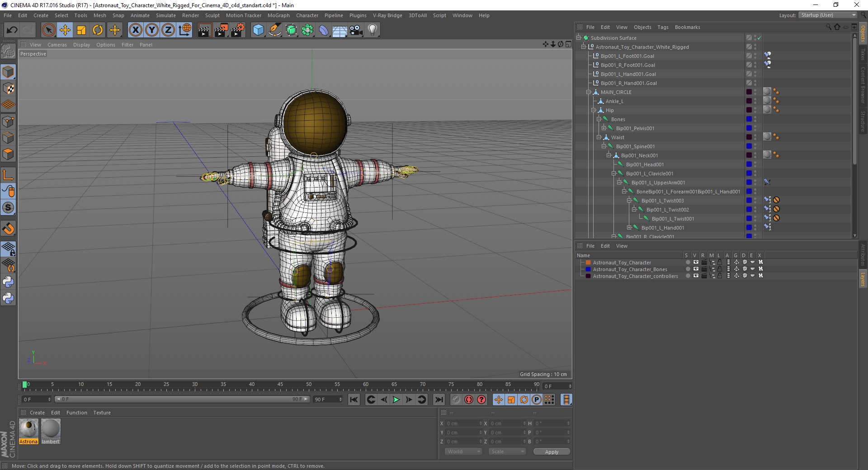Select the Move tool in top toolbar
The width and height of the screenshot is (868, 470).
coord(65,30)
